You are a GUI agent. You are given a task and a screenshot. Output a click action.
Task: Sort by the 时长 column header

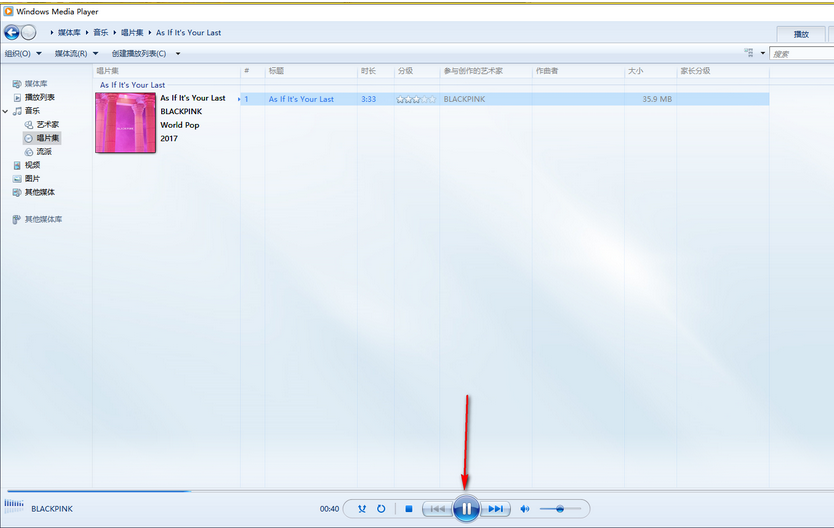click(x=376, y=71)
